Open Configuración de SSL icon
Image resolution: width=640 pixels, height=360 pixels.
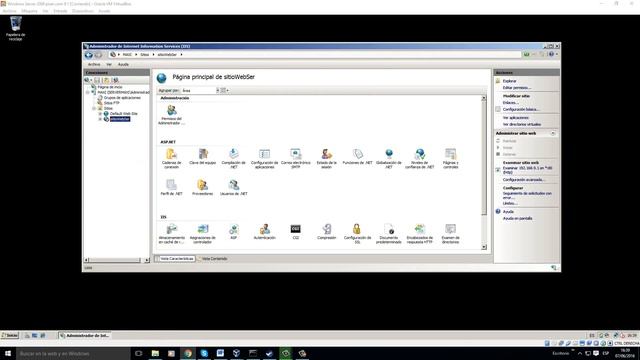coord(358,234)
